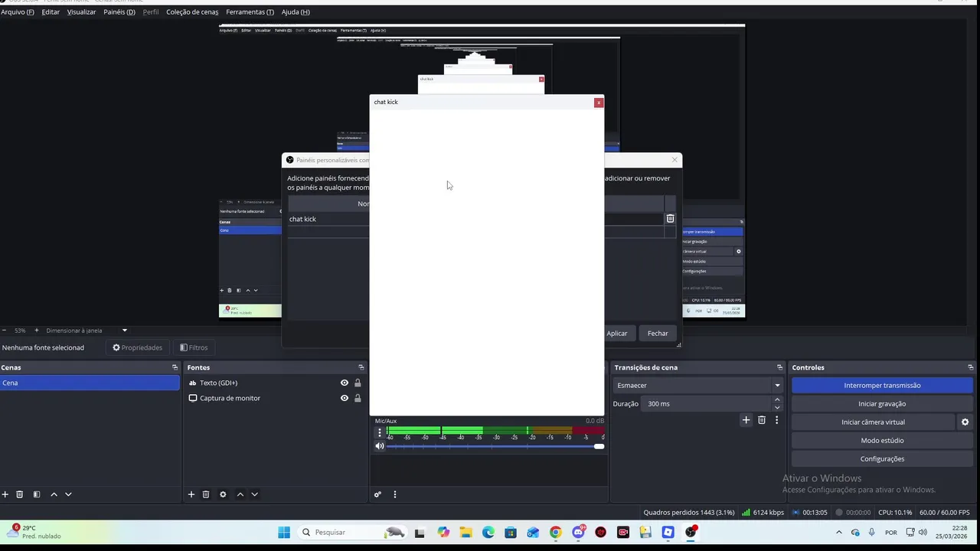This screenshot has width=980, height=551.
Task: Delete transition with trash icon
Action: tap(762, 420)
